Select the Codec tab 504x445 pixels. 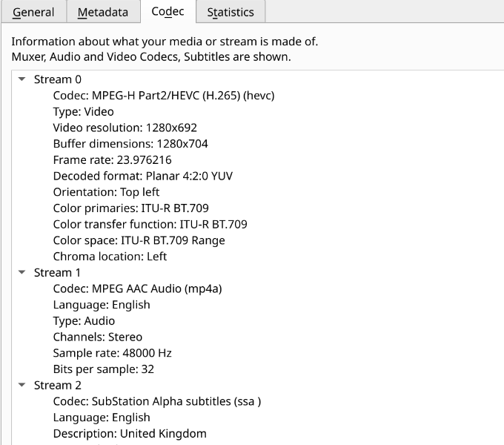click(168, 12)
